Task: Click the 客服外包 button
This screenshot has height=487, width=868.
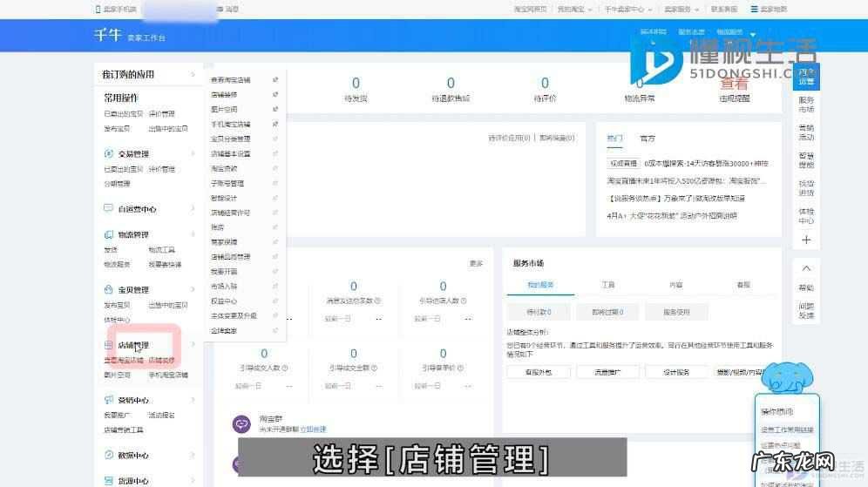Action: [538, 372]
